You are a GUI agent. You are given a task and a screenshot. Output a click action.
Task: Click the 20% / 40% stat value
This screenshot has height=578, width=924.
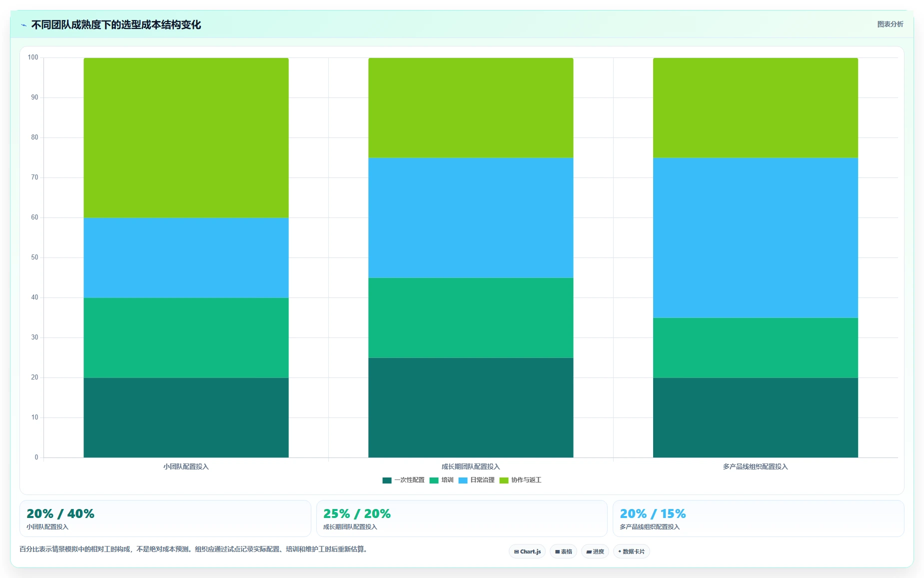(x=60, y=513)
